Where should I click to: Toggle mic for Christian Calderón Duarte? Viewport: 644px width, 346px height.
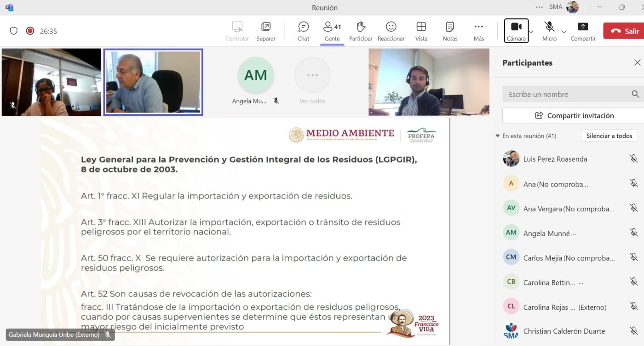(633, 331)
